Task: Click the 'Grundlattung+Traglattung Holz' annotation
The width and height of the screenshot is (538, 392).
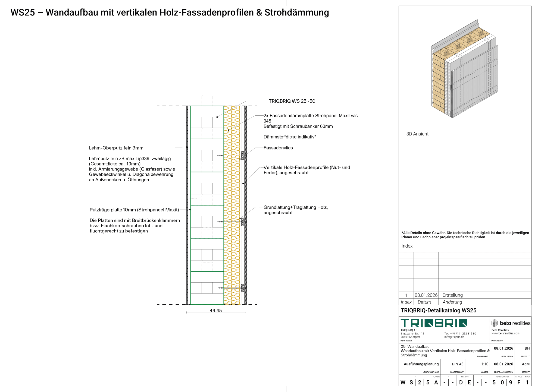Action: [x=296, y=210]
